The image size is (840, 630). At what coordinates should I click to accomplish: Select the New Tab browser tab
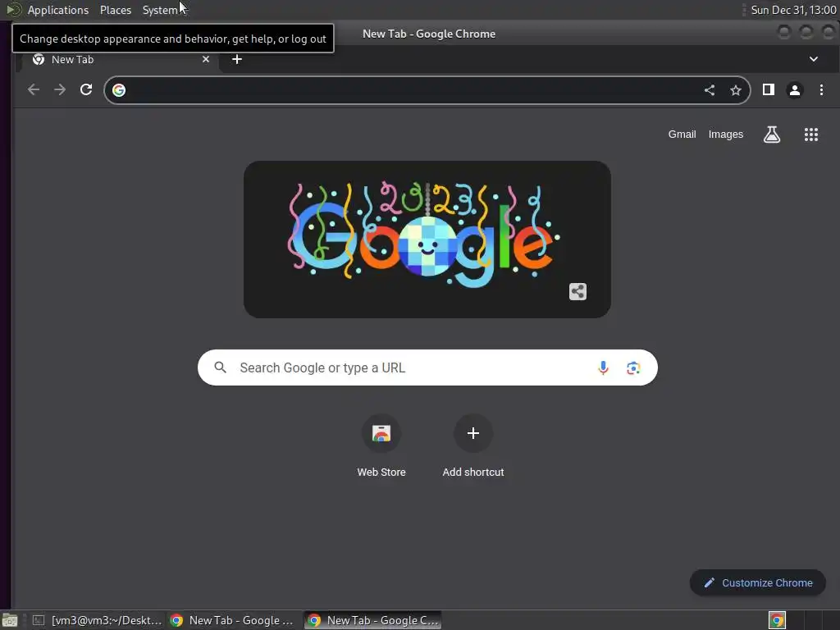(118, 59)
